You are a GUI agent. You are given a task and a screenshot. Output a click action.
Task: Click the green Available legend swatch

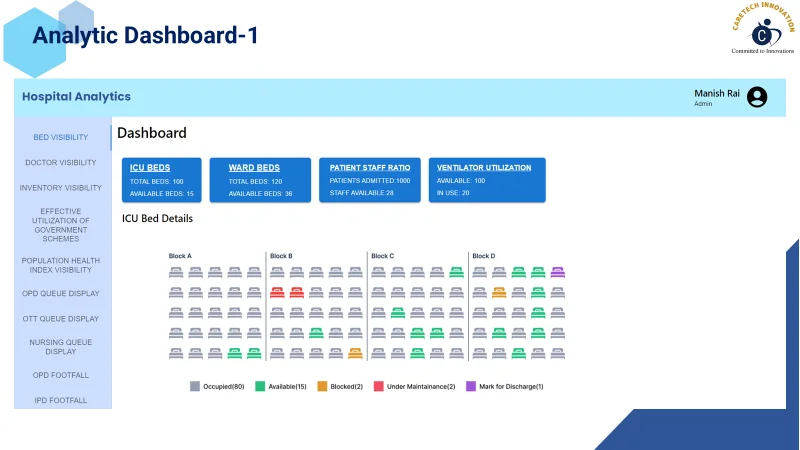260,386
